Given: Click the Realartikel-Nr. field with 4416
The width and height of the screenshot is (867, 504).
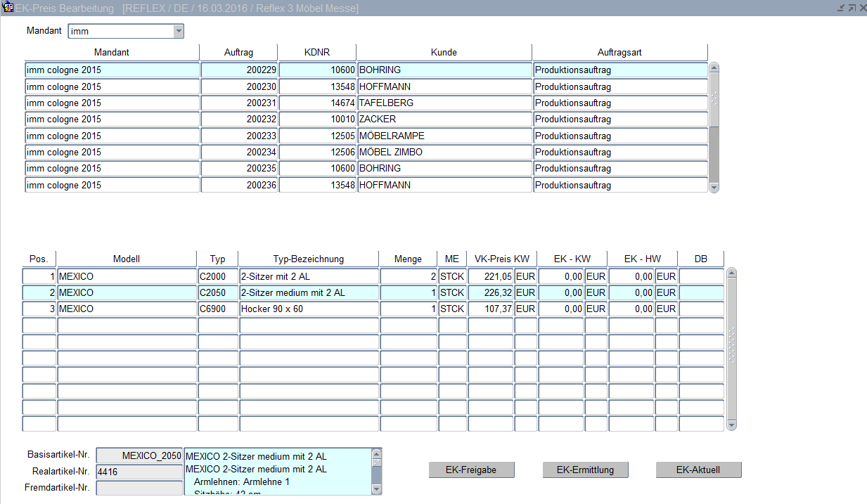Looking at the screenshot, I should pos(139,472).
